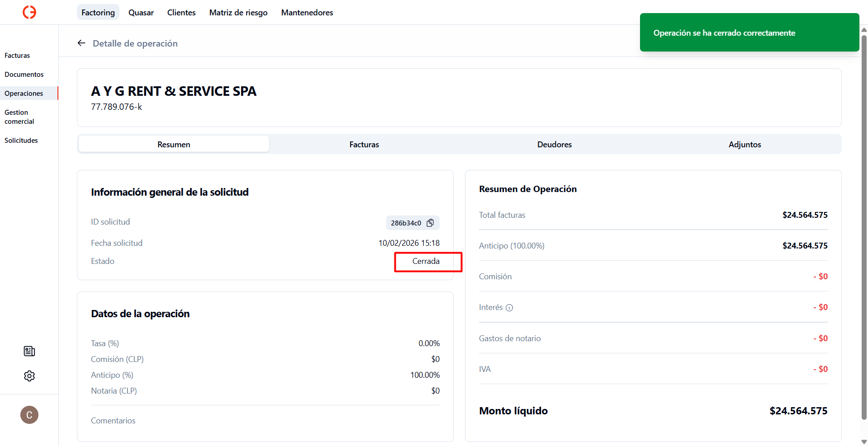Click the user avatar with letter C
Image resolution: width=868 pixels, height=446 pixels.
tap(29, 415)
